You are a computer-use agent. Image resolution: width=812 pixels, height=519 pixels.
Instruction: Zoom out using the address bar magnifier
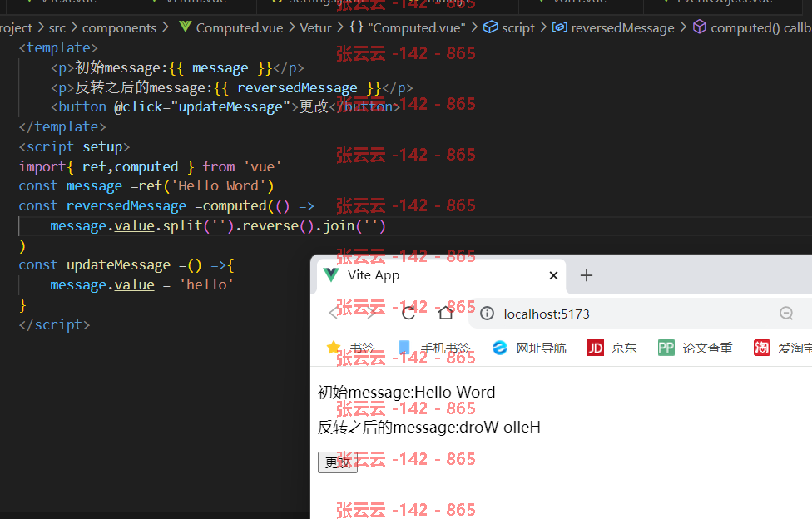[x=786, y=314]
